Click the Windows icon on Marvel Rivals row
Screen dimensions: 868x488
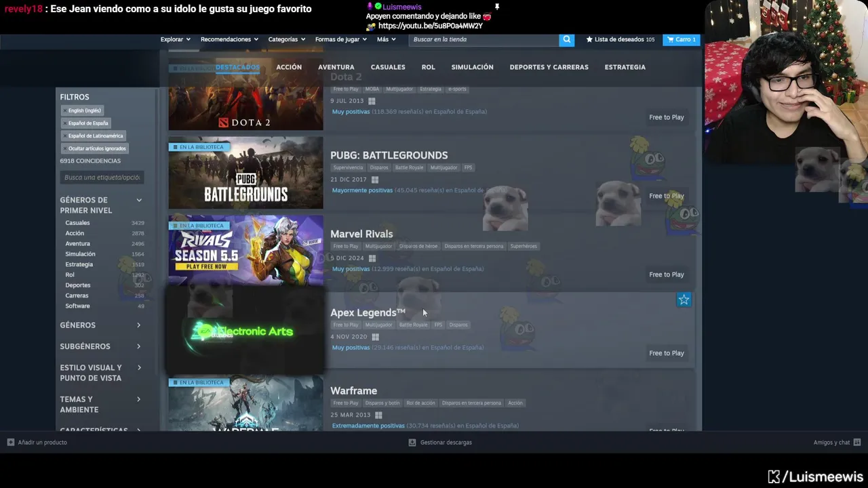click(x=372, y=258)
